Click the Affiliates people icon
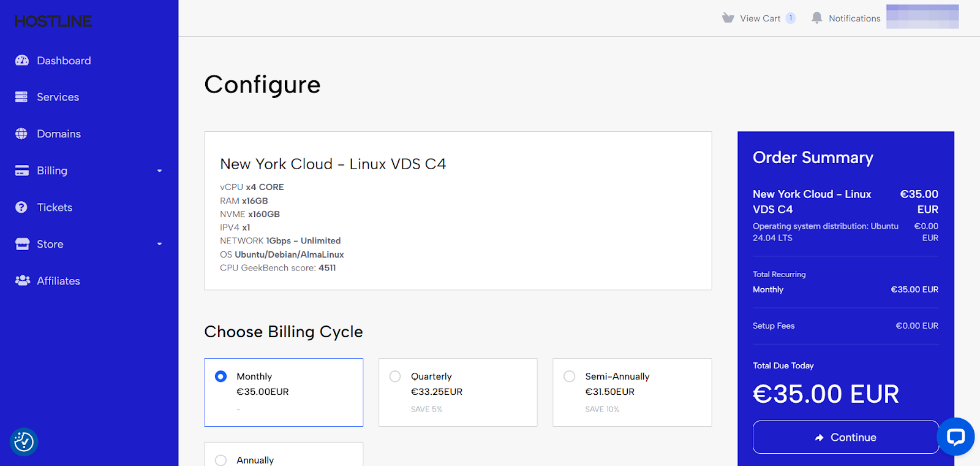Viewport: 980px width, 466px height. point(23,280)
